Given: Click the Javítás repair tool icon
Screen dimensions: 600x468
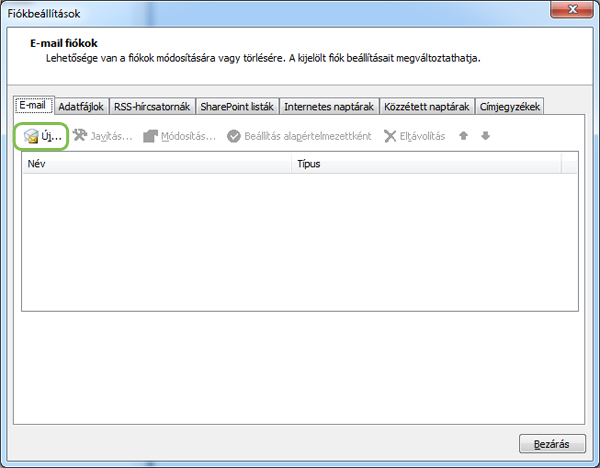Looking at the screenshot, I should pyautogui.click(x=80, y=136).
